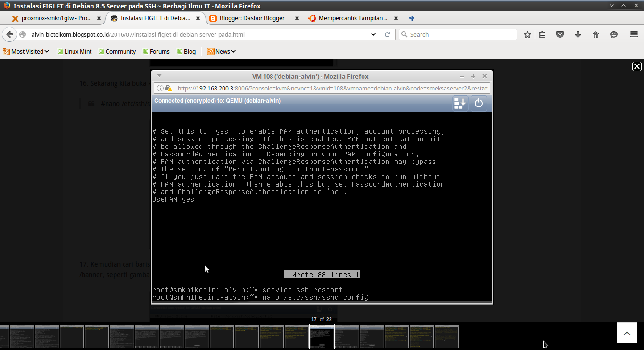Open the send key combination icon in Proxmox console

460,103
